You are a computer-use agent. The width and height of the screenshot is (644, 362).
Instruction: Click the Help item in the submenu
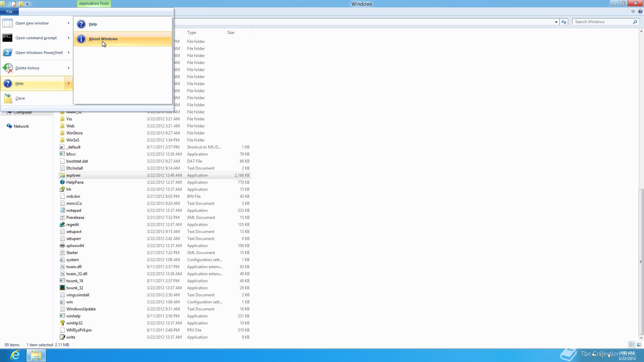[93, 24]
